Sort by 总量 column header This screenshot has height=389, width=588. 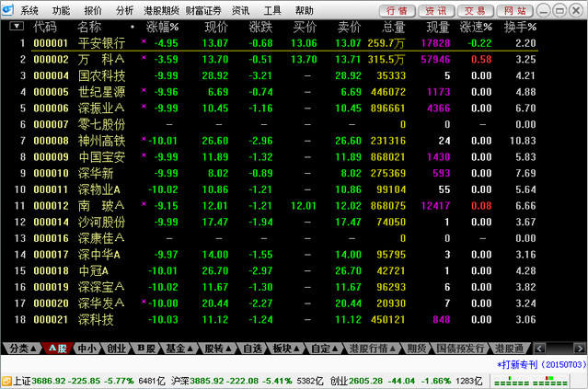click(394, 27)
